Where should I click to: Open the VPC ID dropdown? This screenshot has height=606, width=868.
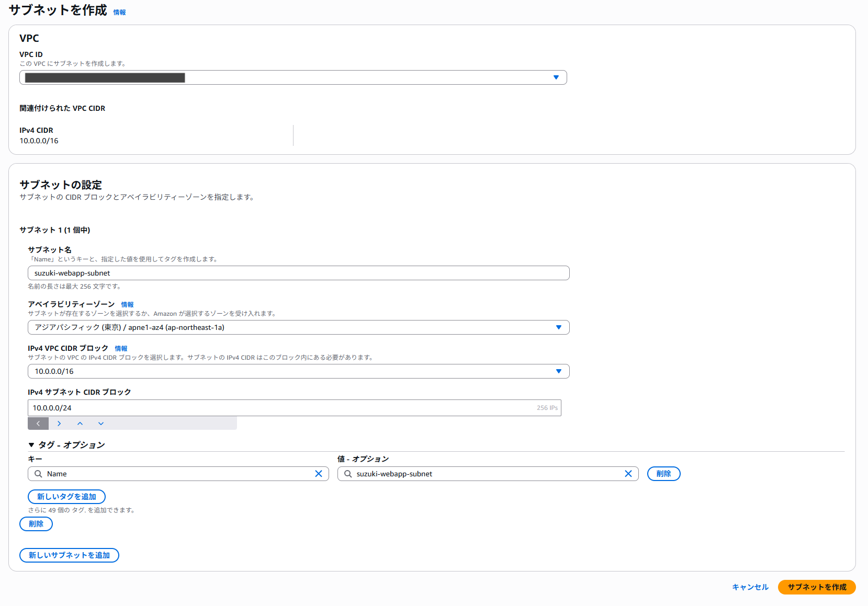click(x=556, y=77)
